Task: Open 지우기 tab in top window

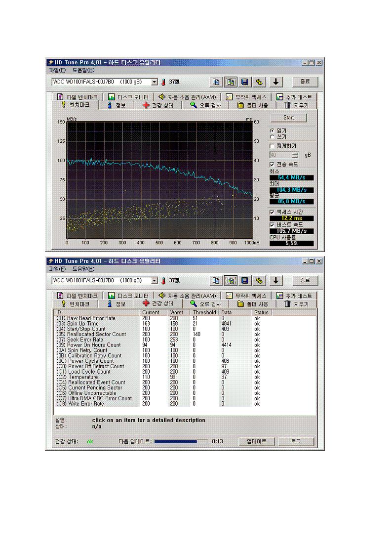Action: click(297, 105)
